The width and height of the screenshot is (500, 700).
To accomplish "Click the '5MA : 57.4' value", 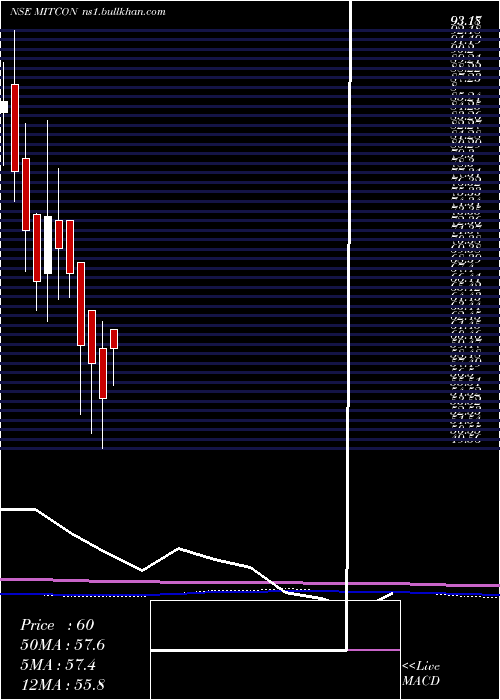I will click(x=58, y=665).
